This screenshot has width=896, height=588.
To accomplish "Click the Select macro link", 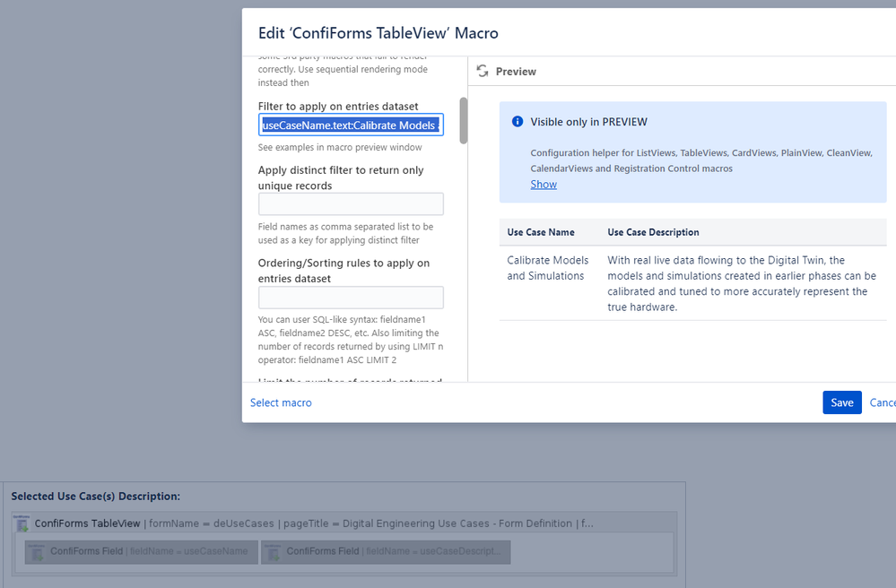I will pyautogui.click(x=281, y=402).
